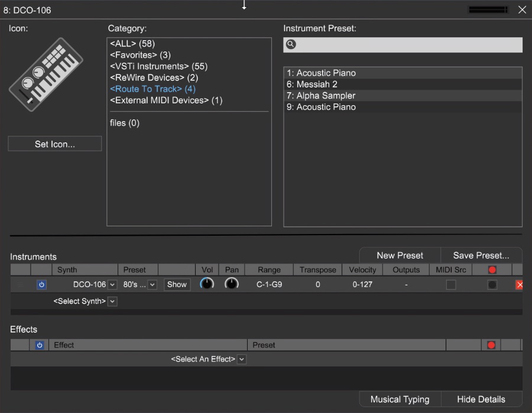Image resolution: width=532 pixels, height=413 pixels.
Task: Click the keyboard synth instrument icon
Action: point(46,74)
